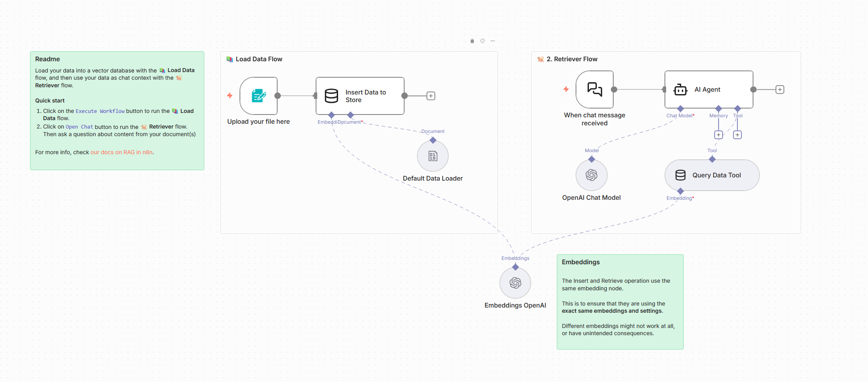Viewport: 868px width, 382px height.
Task: Select the AI Agent node
Action: 708,90
